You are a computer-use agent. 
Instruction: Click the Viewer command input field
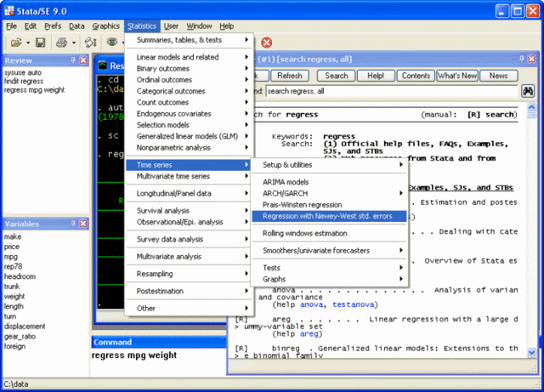pyautogui.click(x=392, y=91)
